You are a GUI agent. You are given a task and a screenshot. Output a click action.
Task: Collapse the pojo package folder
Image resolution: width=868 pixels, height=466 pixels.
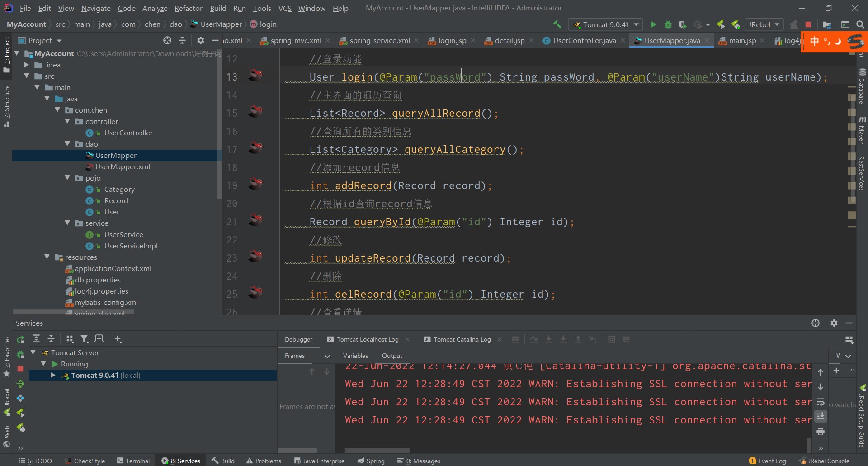pyautogui.click(x=67, y=178)
